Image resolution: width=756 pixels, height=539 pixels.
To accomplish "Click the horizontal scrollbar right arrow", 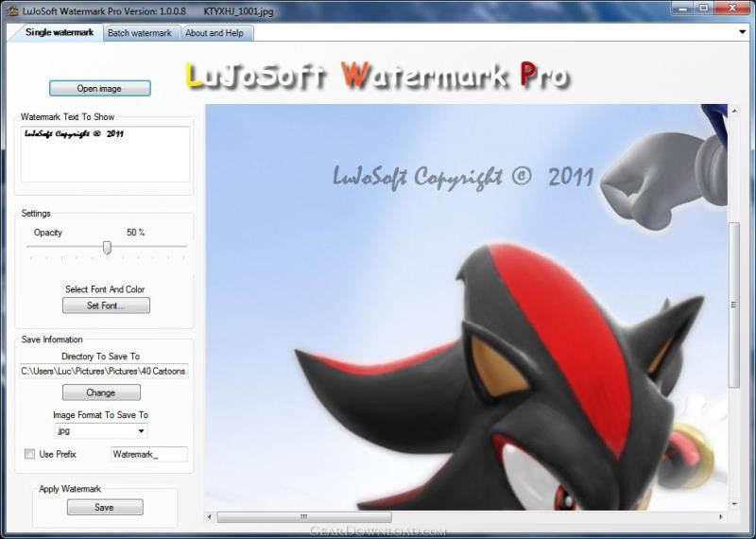I will point(721,517).
